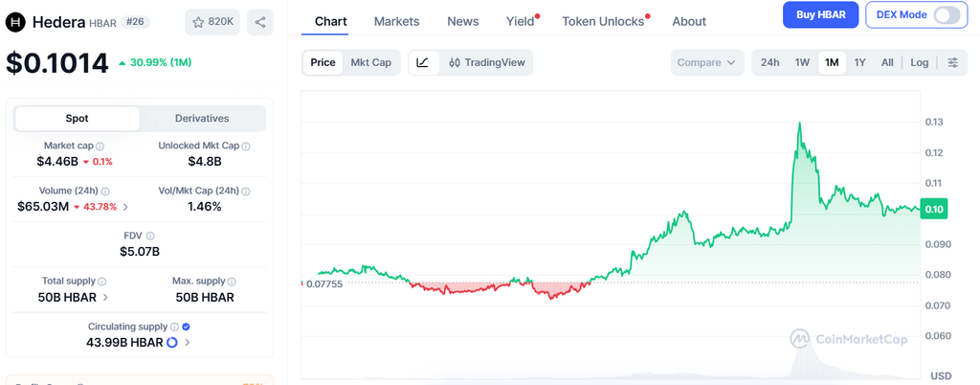Open the Compare dropdown
The height and width of the screenshot is (385, 980).
point(707,62)
